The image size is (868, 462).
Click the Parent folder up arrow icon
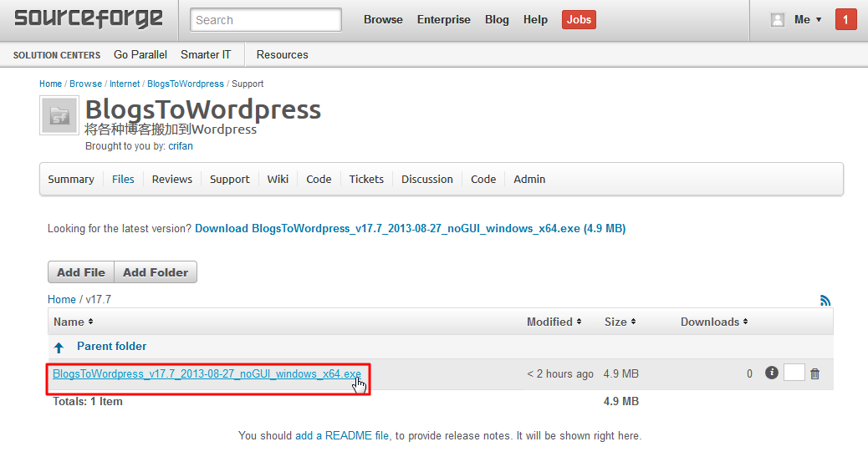(x=59, y=348)
